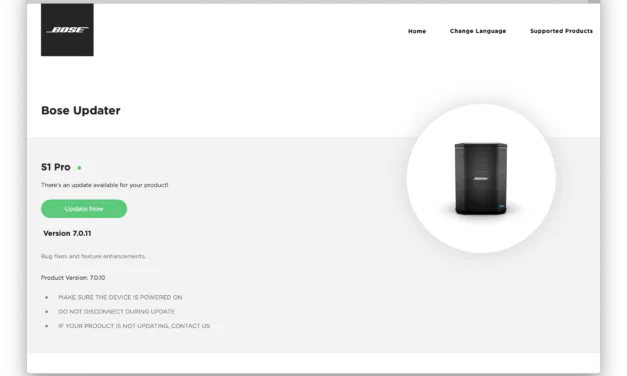Viewport: 627px width, 376px height.
Task: Select the S1 Pro product name
Action: point(56,167)
